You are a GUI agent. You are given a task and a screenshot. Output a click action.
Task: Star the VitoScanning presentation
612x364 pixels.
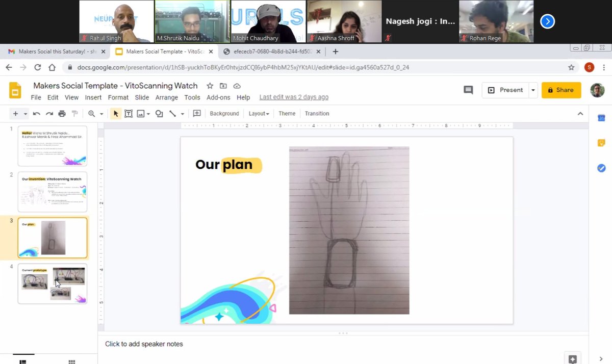pos(210,86)
